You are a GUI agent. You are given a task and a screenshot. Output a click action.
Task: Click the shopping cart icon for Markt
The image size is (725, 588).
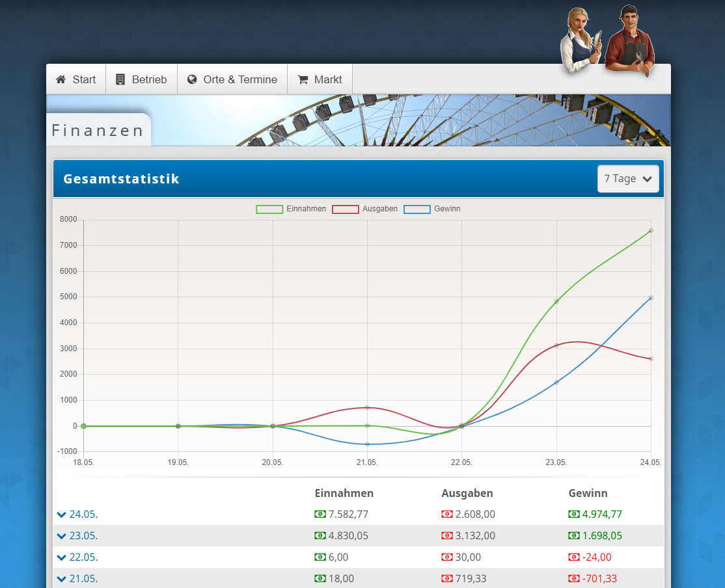coord(303,79)
